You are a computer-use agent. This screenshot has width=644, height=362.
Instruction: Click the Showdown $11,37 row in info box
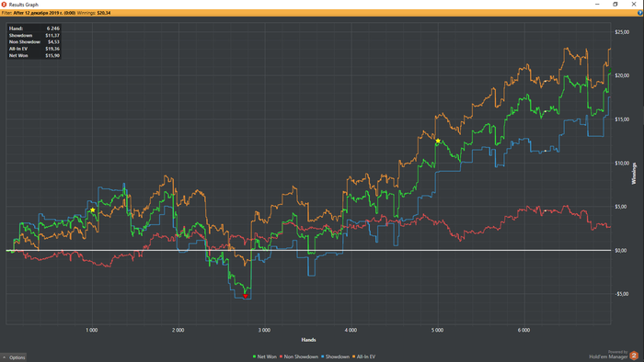[34, 36]
